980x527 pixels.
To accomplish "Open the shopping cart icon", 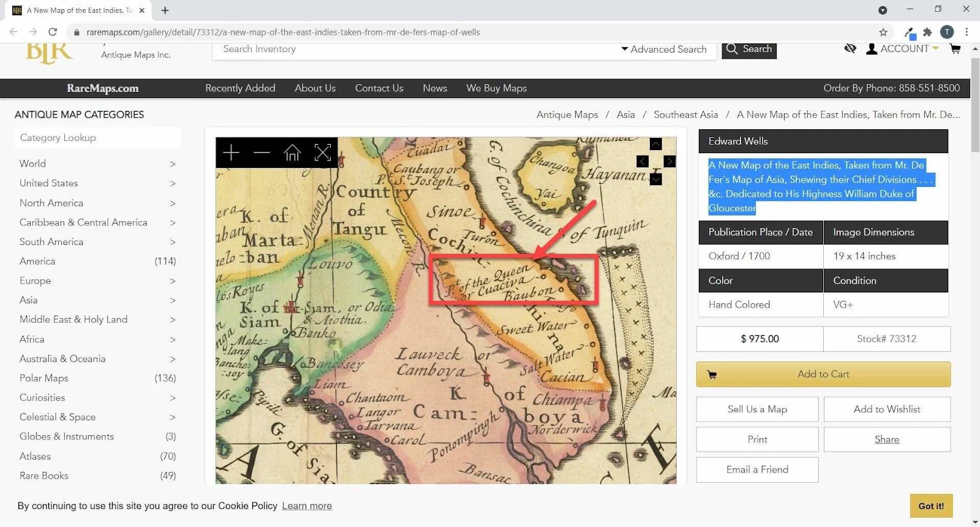I will coord(955,48).
